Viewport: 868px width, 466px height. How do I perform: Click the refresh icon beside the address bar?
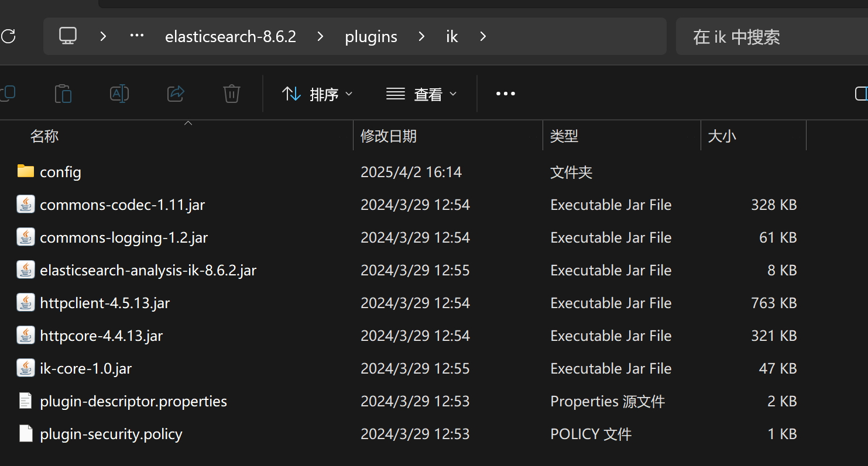[x=8, y=36]
